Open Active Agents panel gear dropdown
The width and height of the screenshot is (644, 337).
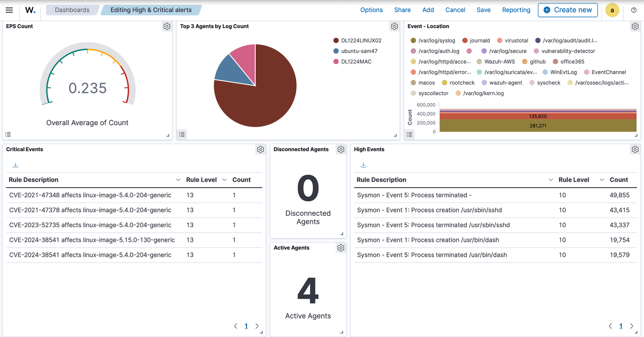tap(341, 248)
